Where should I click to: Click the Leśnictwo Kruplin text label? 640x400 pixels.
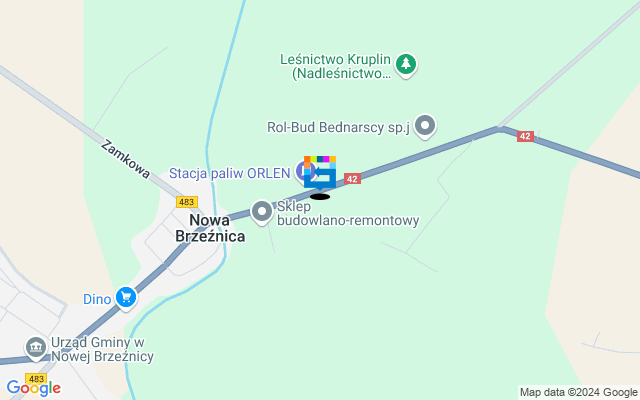pyautogui.click(x=336, y=66)
